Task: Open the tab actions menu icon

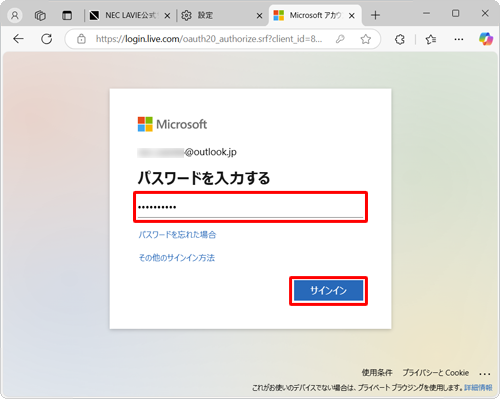Action: coord(67,15)
